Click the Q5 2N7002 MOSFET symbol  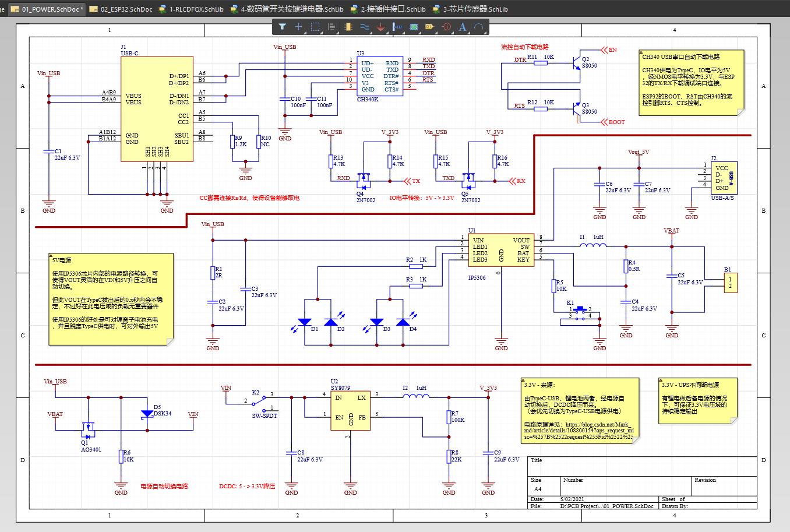470,180
